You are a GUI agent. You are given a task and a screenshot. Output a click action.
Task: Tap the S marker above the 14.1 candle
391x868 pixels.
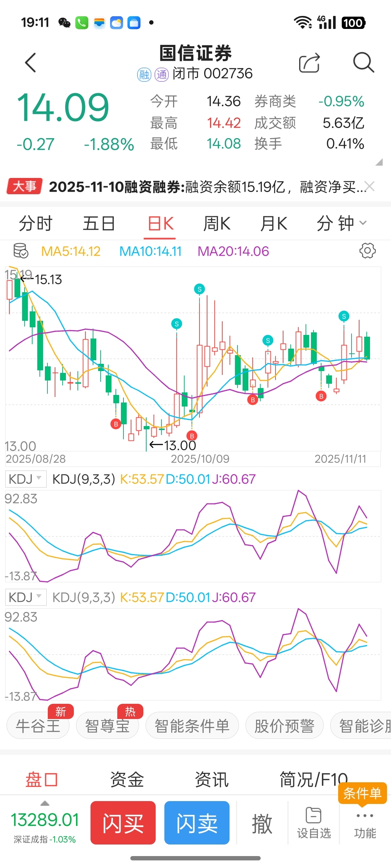[268, 340]
